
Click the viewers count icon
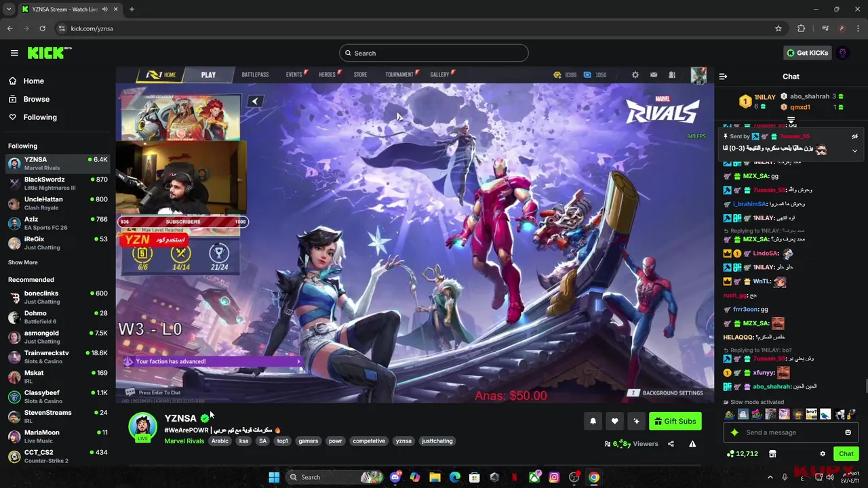click(x=608, y=444)
